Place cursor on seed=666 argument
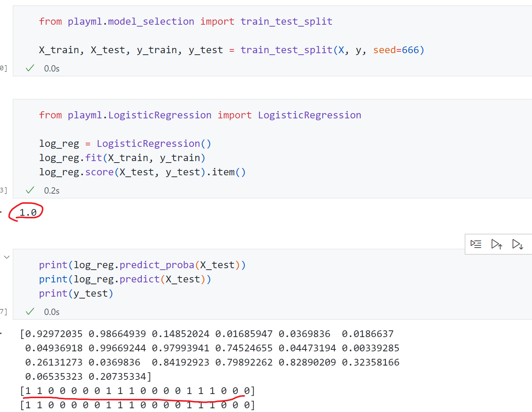 point(396,50)
